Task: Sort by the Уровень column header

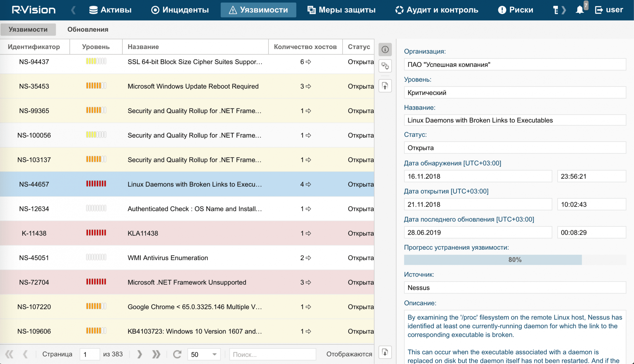Action: coord(96,47)
